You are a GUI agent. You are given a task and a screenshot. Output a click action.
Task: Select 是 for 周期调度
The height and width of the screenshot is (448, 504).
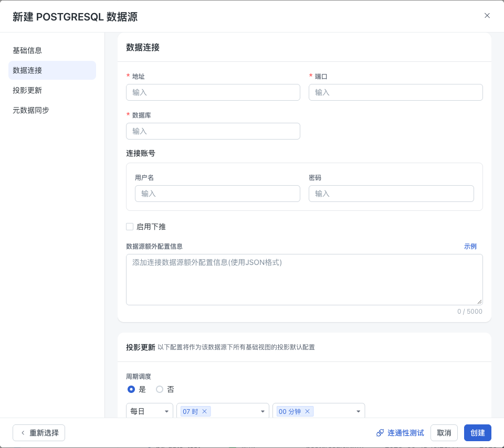click(x=131, y=389)
